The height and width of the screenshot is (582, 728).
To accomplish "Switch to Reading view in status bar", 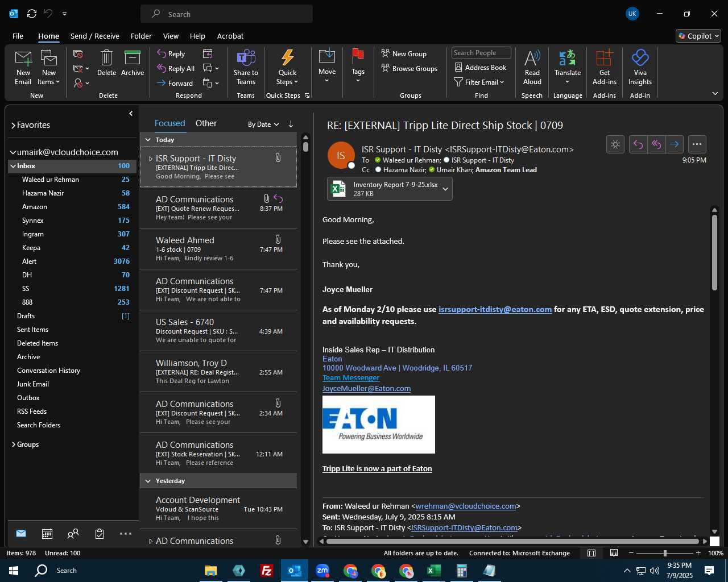I will tap(614, 553).
